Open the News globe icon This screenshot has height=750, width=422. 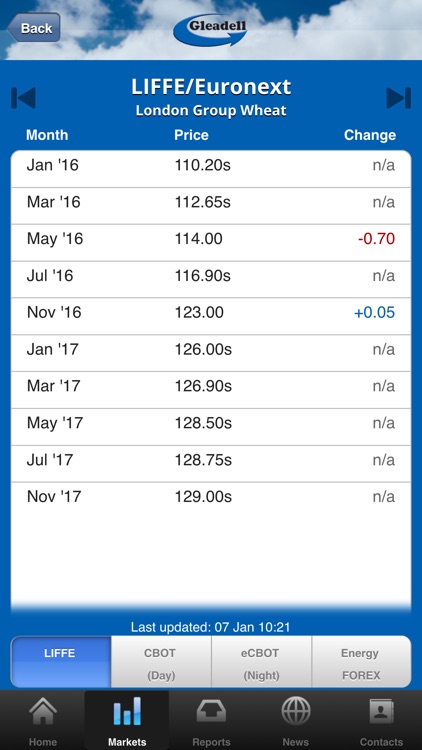coord(296,711)
